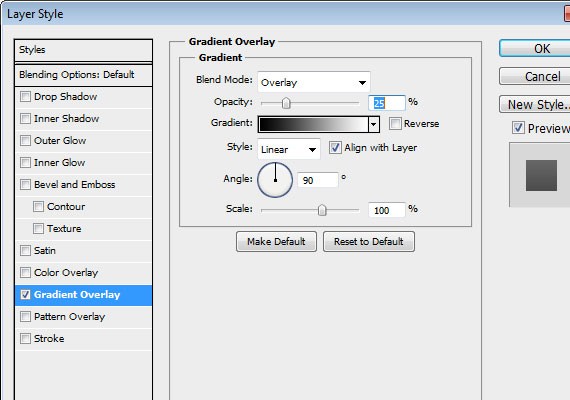Click the Reset to Default button
This screenshot has height=400, width=570.
[x=369, y=241]
